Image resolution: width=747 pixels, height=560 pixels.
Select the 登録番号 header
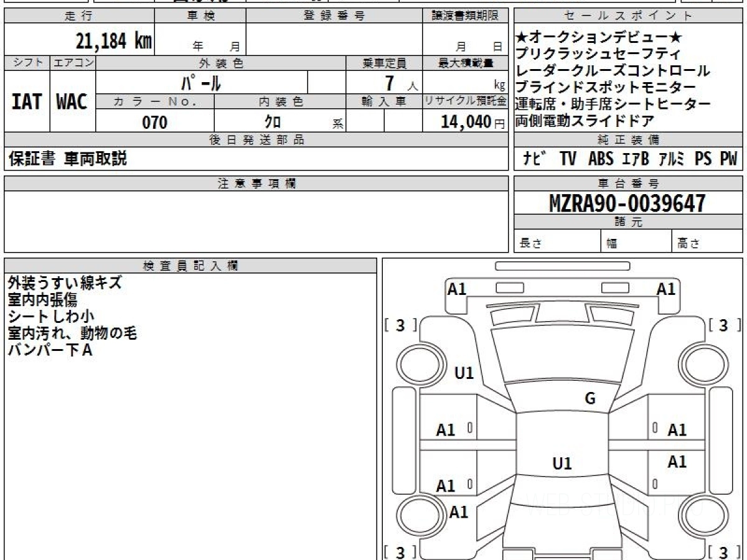(334, 16)
